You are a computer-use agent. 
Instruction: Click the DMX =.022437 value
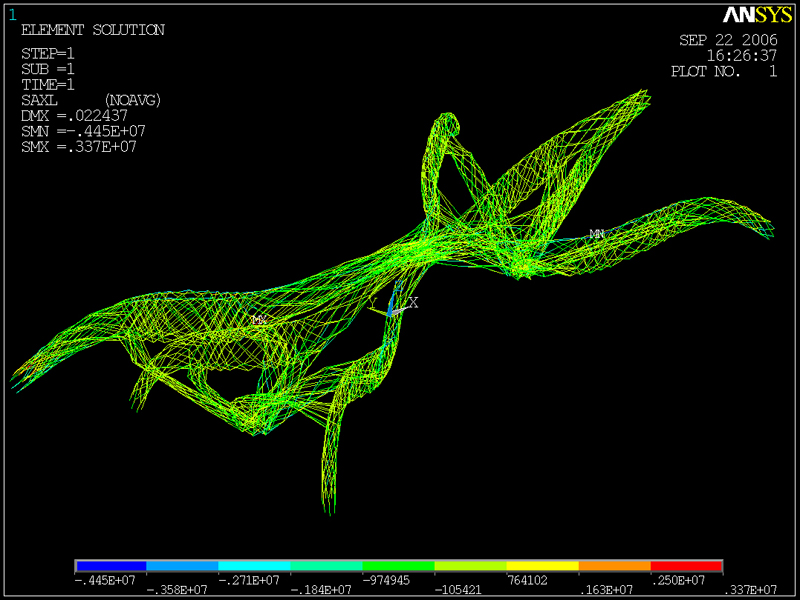coord(74,116)
